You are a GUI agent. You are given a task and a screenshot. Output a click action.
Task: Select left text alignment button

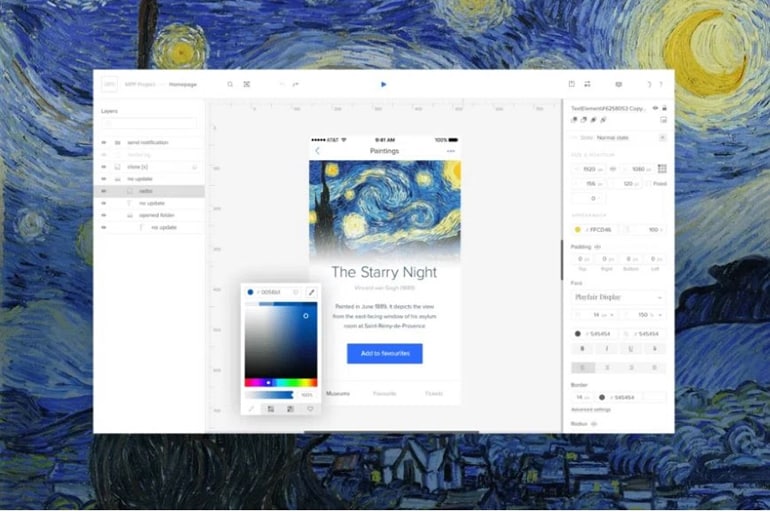583,368
